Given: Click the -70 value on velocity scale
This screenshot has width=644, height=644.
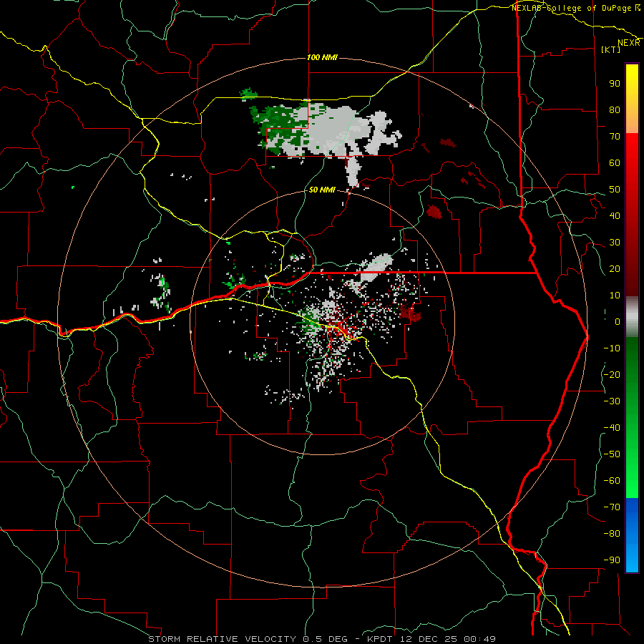Looking at the screenshot, I should point(612,507).
